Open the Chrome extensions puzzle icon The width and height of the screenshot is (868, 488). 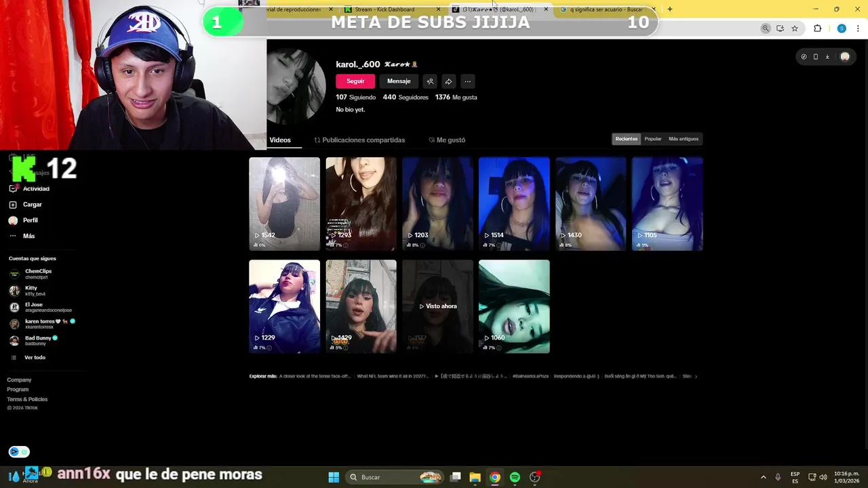tap(817, 28)
